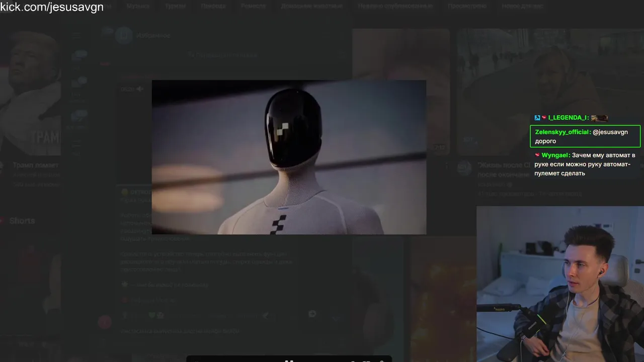Select the Ремесла category chip
The height and width of the screenshot is (362, 644).
[x=253, y=6]
